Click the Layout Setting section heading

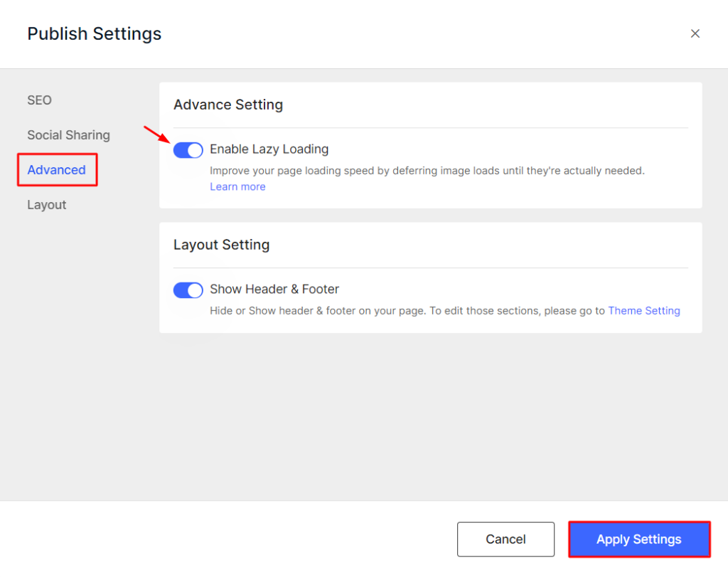click(x=221, y=245)
